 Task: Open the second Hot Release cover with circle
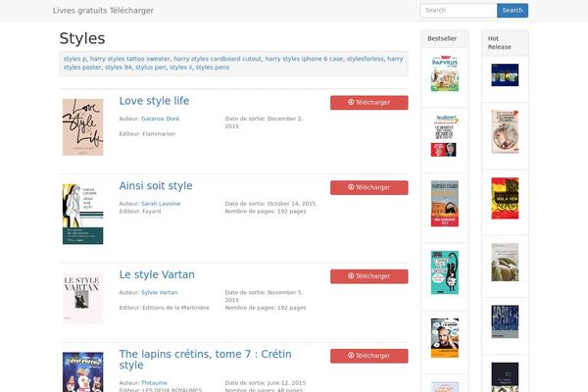click(505, 132)
